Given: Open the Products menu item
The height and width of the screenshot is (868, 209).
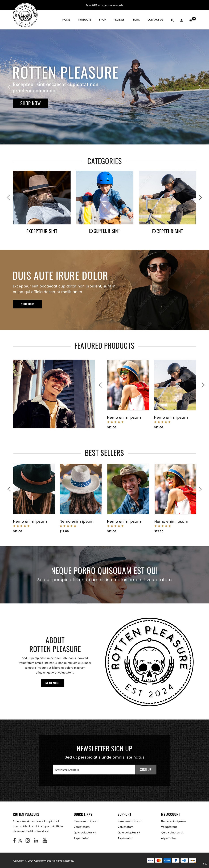Looking at the screenshot, I should (x=84, y=20).
